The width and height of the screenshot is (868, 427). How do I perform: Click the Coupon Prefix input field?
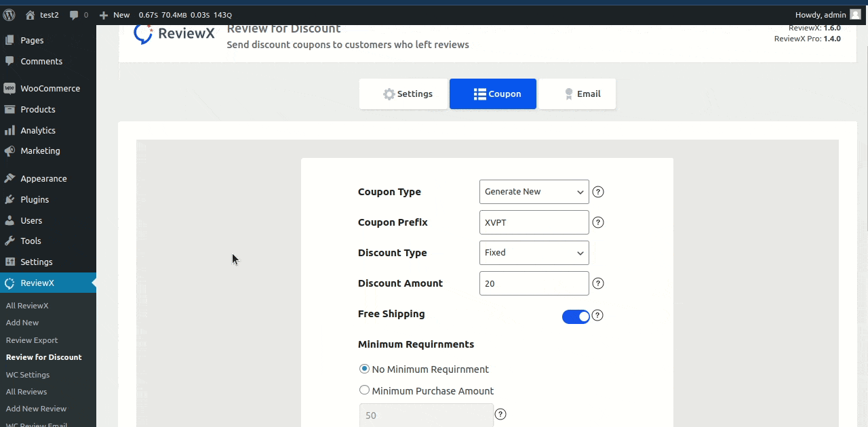coord(534,222)
